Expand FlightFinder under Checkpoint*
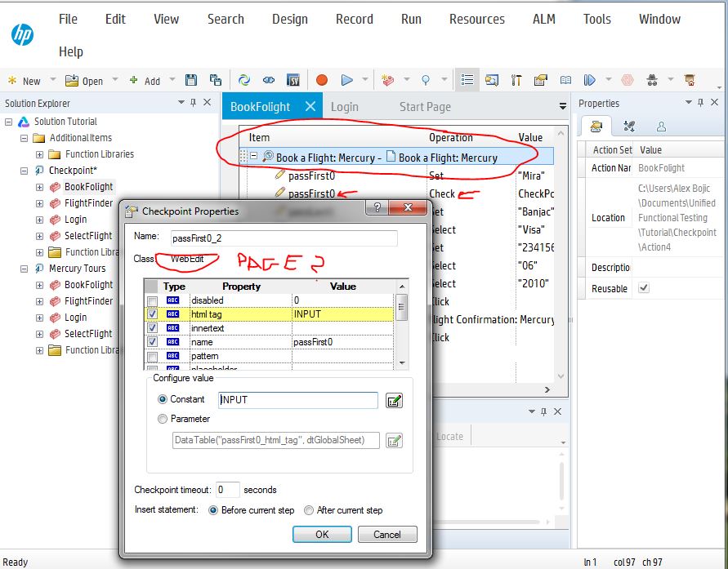The image size is (728, 569). (x=39, y=203)
